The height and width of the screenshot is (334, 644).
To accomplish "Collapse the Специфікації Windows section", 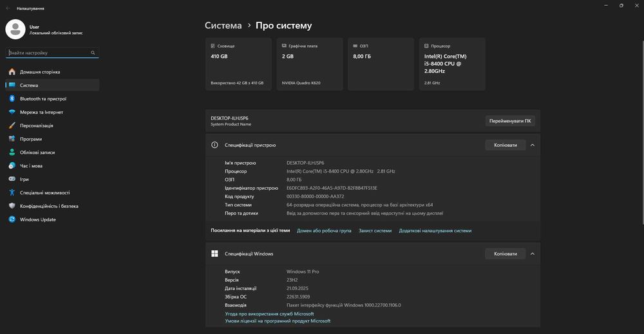I will (x=533, y=254).
